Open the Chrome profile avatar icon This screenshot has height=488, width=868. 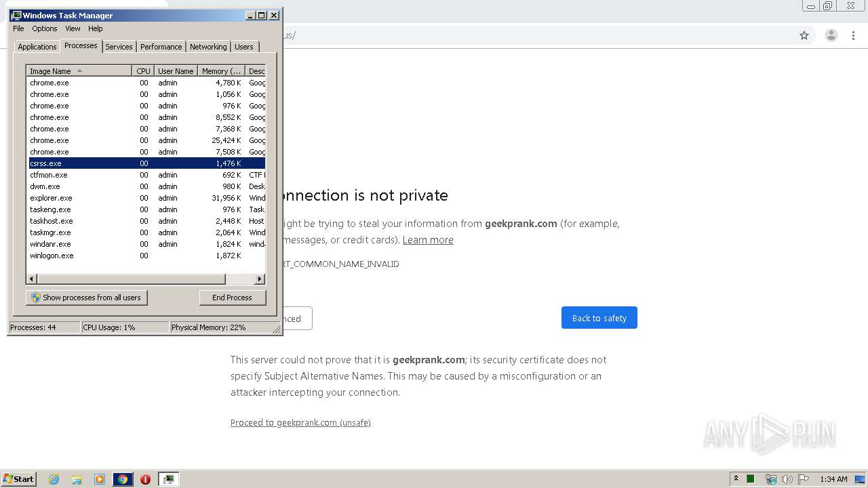[x=831, y=35]
